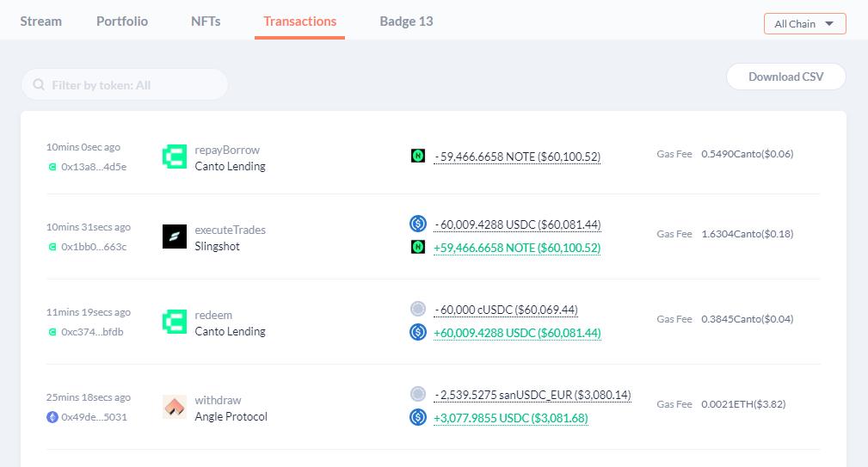Click the NOTE token icon in repayBorrow row
This screenshot has width=868, height=467.
pos(418,156)
